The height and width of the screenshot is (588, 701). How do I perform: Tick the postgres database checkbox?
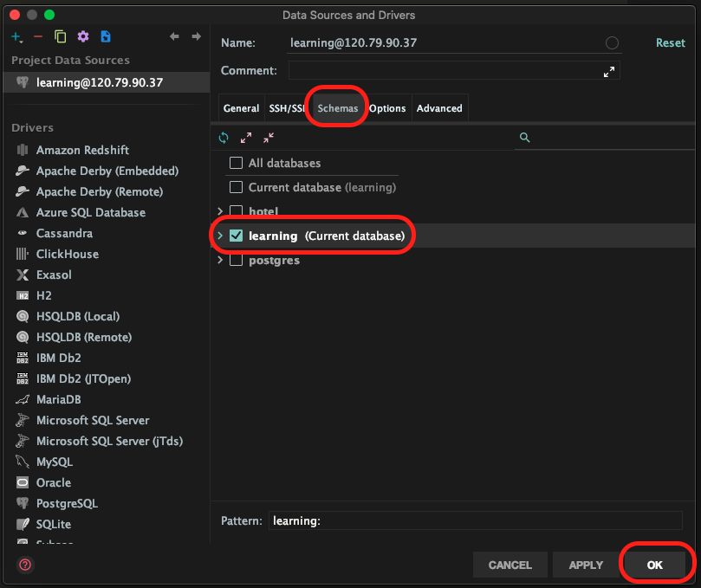point(236,260)
